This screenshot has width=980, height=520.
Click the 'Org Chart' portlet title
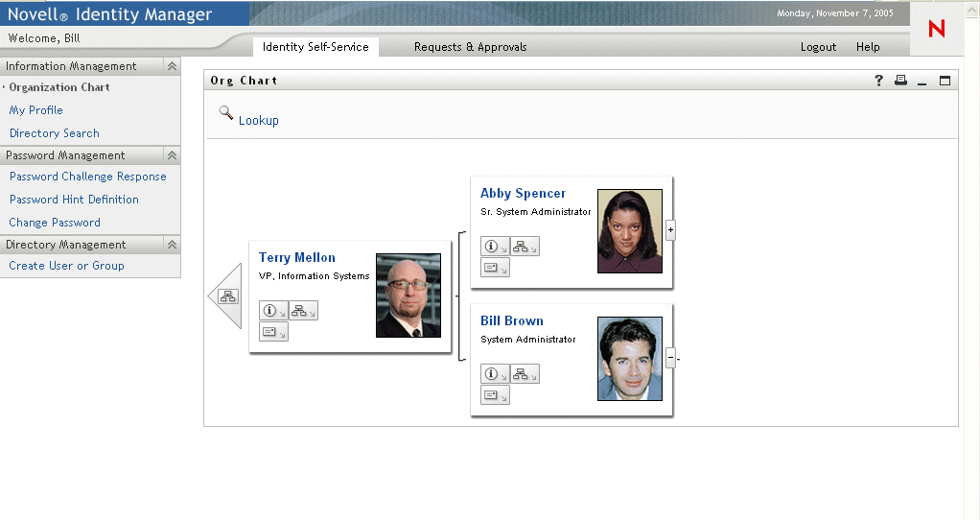pos(244,81)
